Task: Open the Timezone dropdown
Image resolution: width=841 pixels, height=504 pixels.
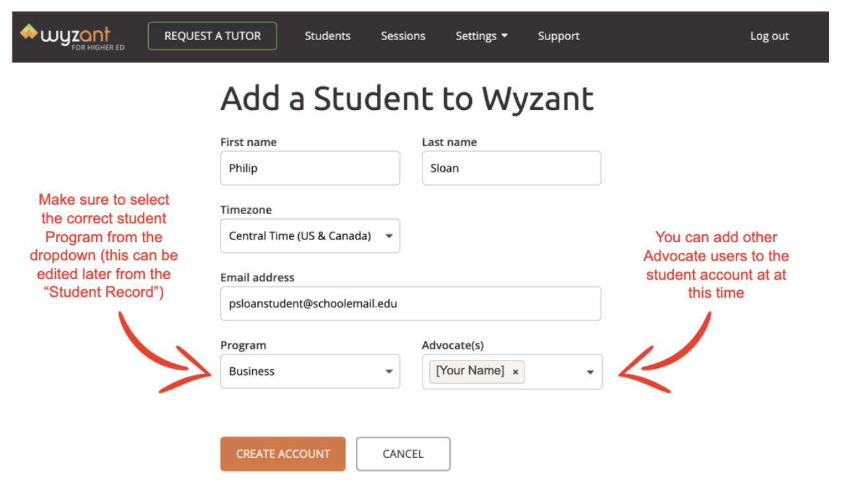Action: click(310, 236)
